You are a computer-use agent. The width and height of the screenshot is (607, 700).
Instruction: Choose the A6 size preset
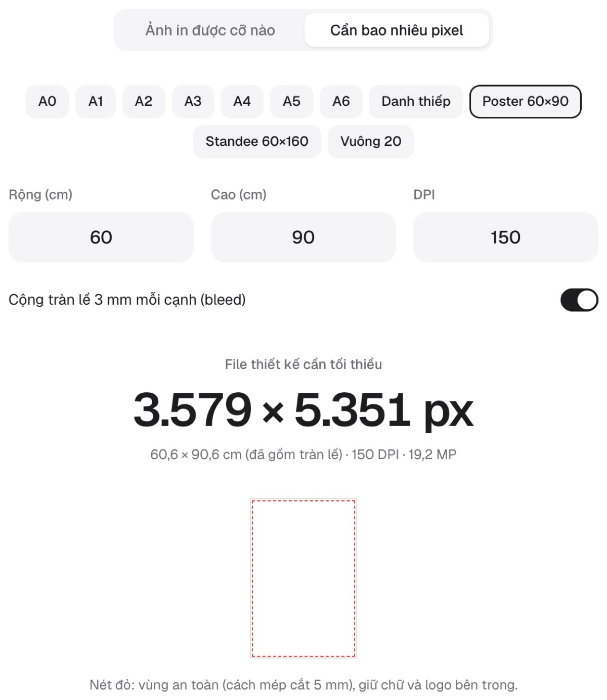click(341, 101)
